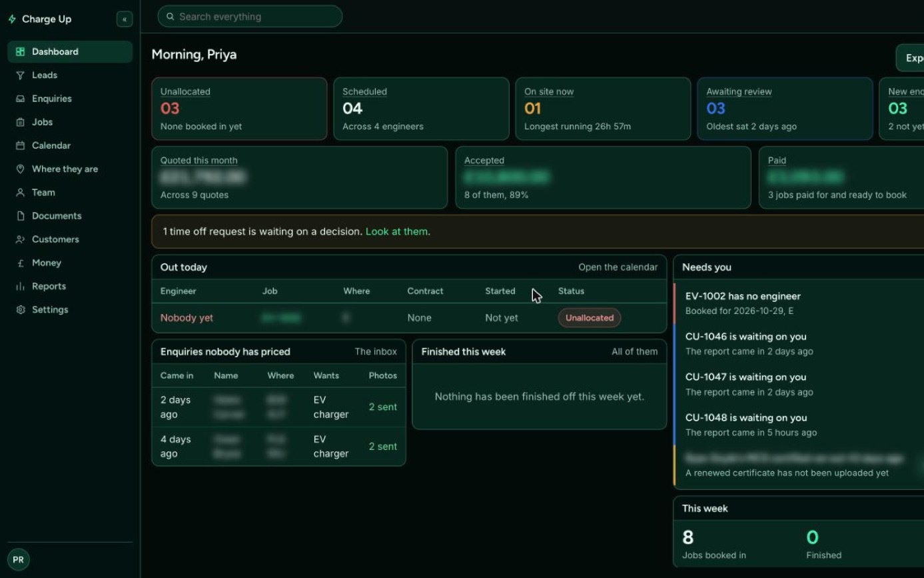This screenshot has height=578, width=924.
Task: Click the Calendar icon in sidebar
Action: (20, 145)
